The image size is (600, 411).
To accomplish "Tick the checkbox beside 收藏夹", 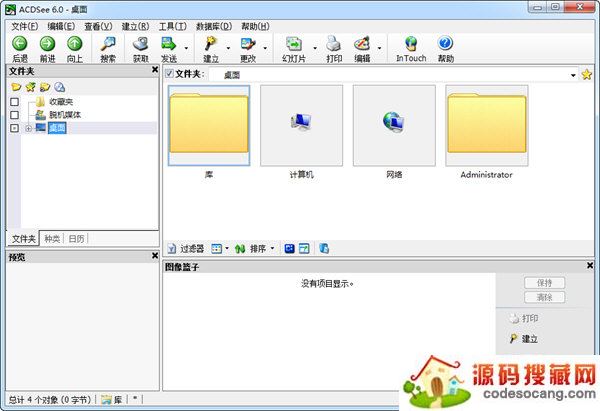I will click(x=15, y=102).
